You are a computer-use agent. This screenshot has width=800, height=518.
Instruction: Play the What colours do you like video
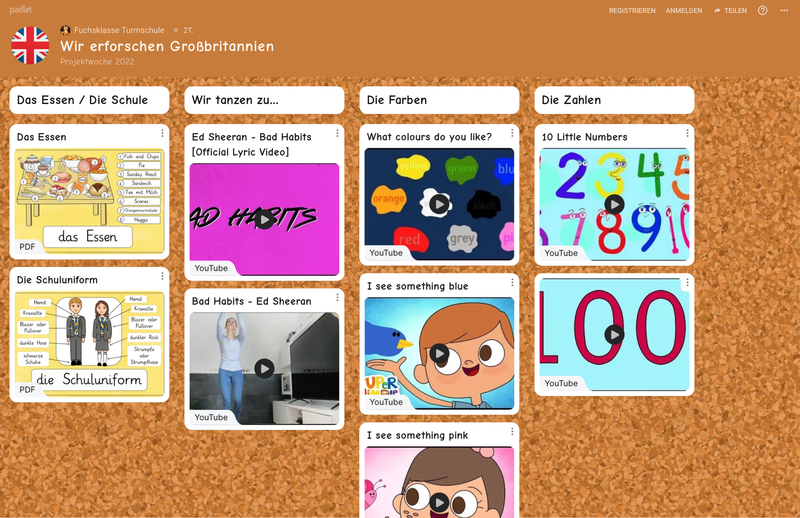coord(439,204)
